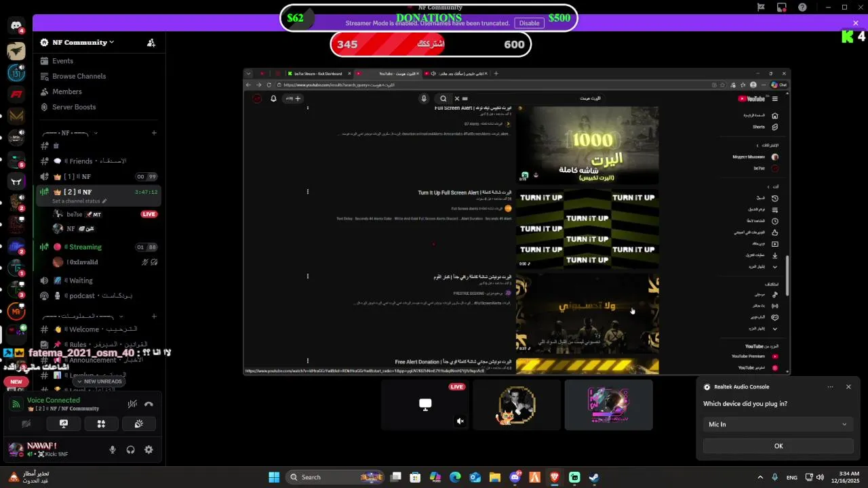Open Brave browser from taskbar

click(x=554, y=477)
